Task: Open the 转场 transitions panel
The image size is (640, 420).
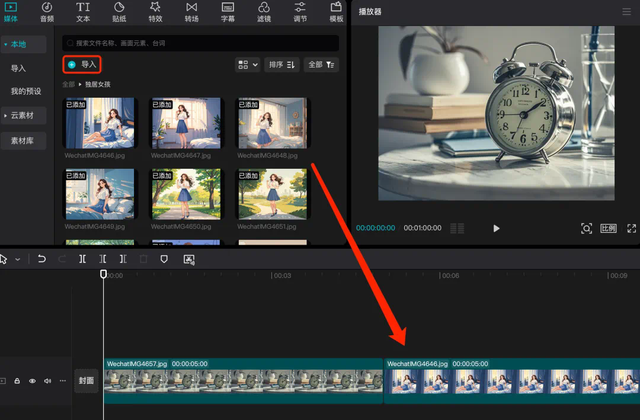Action: tap(191, 12)
